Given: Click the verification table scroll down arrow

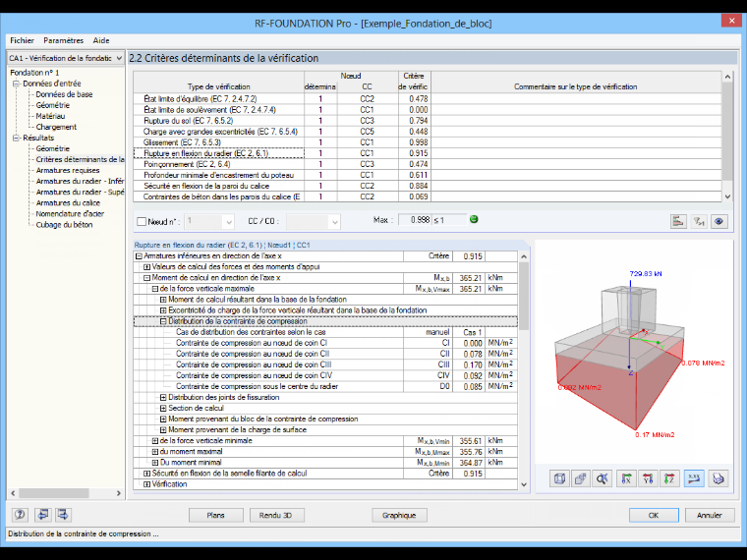Looking at the screenshot, I should click(727, 196).
